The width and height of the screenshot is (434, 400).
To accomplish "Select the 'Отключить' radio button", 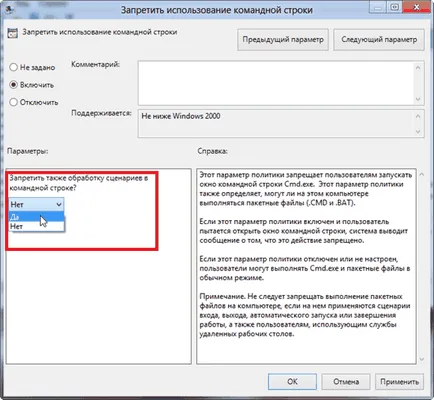I will tap(13, 102).
